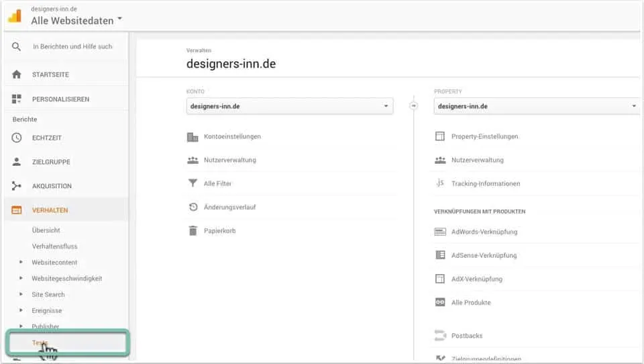Expand the Site Search section
The image size is (644, 364).
tap(48, 295)
